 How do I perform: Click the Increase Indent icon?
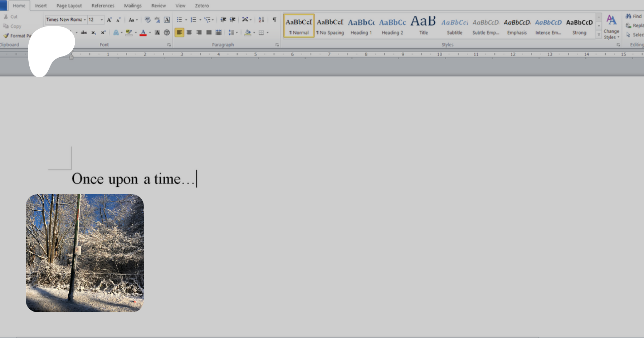pyautogui.click(x=233, y=20)
